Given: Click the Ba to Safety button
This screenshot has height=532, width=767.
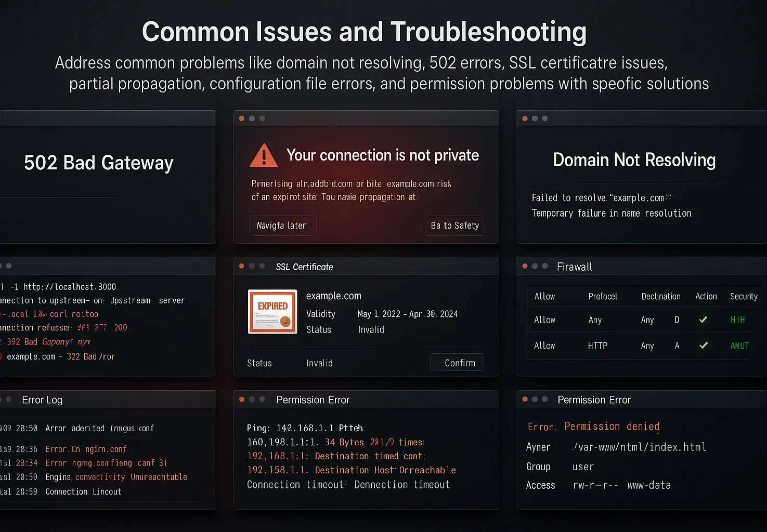Looking at the screenshot, I should tap(454, 225).
